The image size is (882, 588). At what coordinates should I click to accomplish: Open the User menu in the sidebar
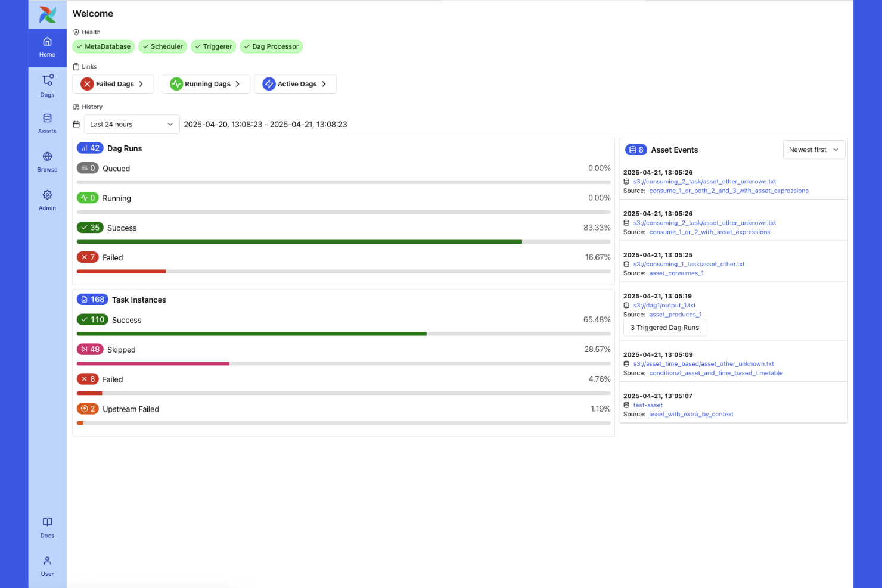47,565
